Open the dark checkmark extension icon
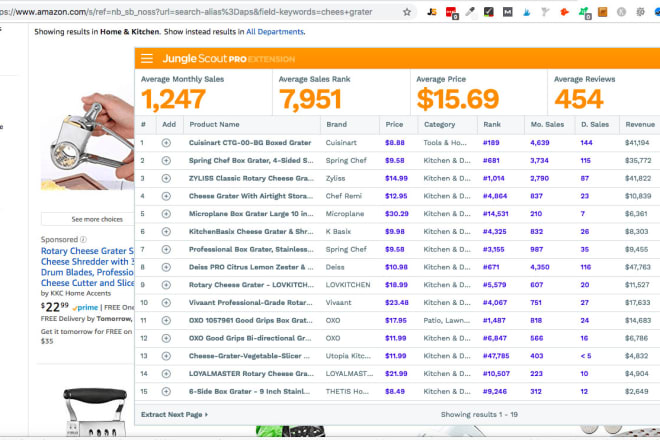The image size is (660, 440). [x=488, y=12]
